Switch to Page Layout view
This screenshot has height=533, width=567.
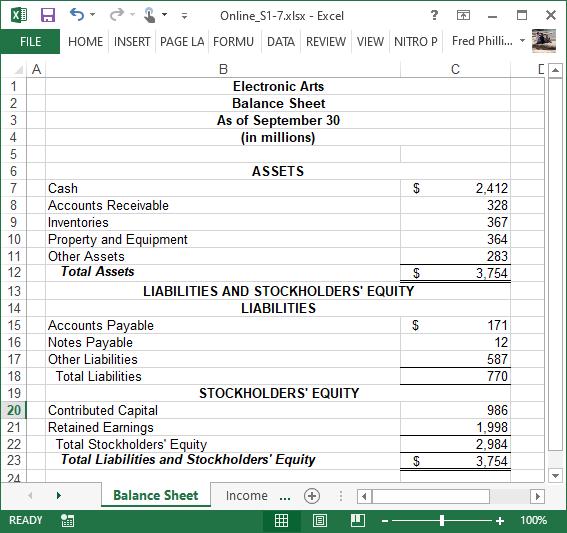tap(320, 520)
